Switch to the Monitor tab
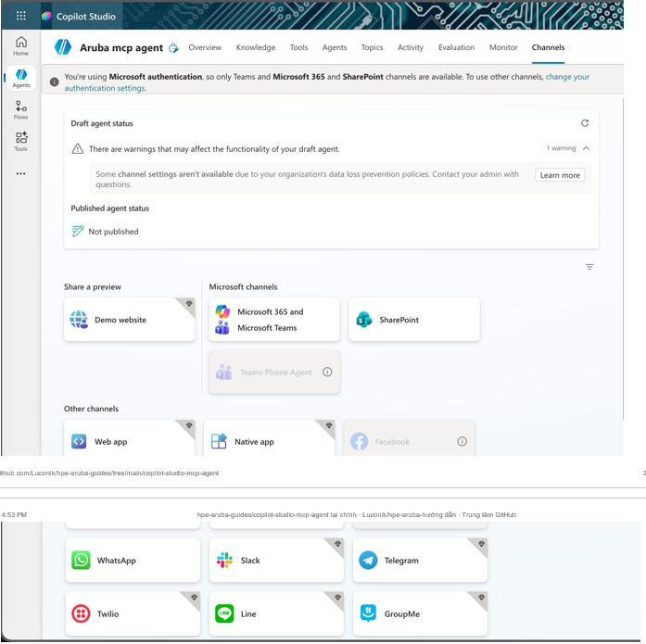The height and width of the screenshot is (644, 646). [503, 47]
